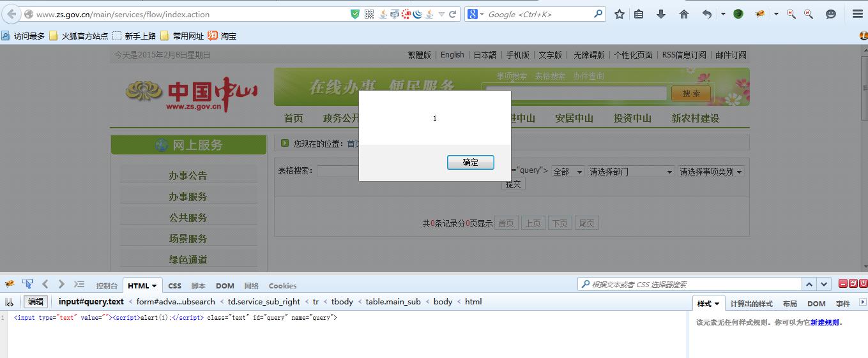
Task: Switch to the CSS Firebug tab
Action: pos(174,286)
